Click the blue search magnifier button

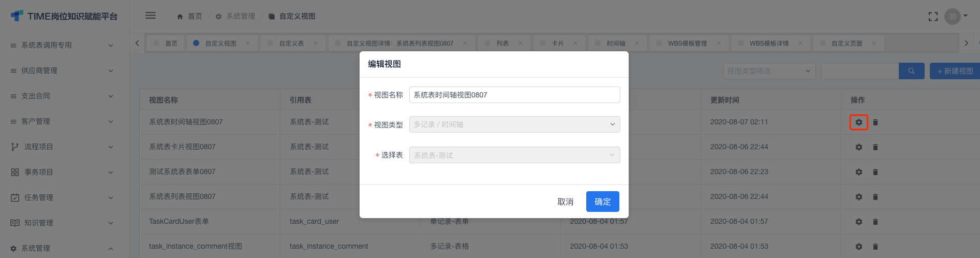912,71
